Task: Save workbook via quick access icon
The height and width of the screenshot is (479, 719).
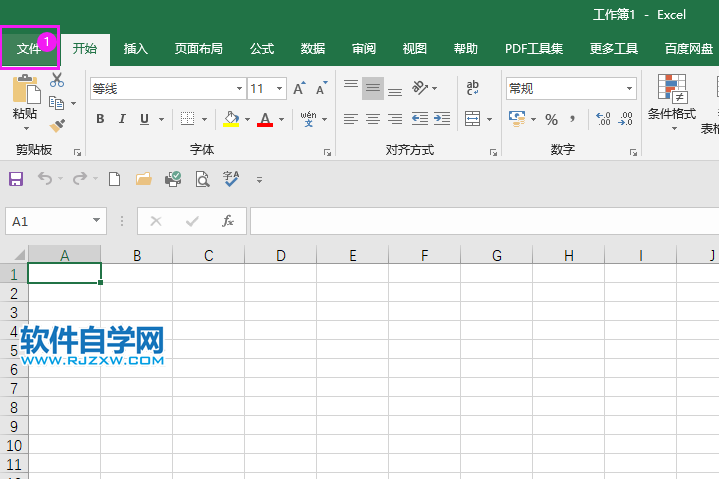Action: (x=16, y=179)
